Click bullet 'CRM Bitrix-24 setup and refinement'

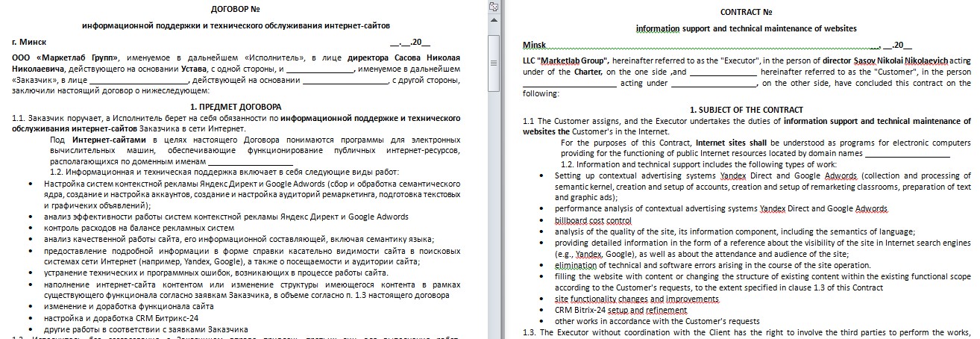point(621,310)
